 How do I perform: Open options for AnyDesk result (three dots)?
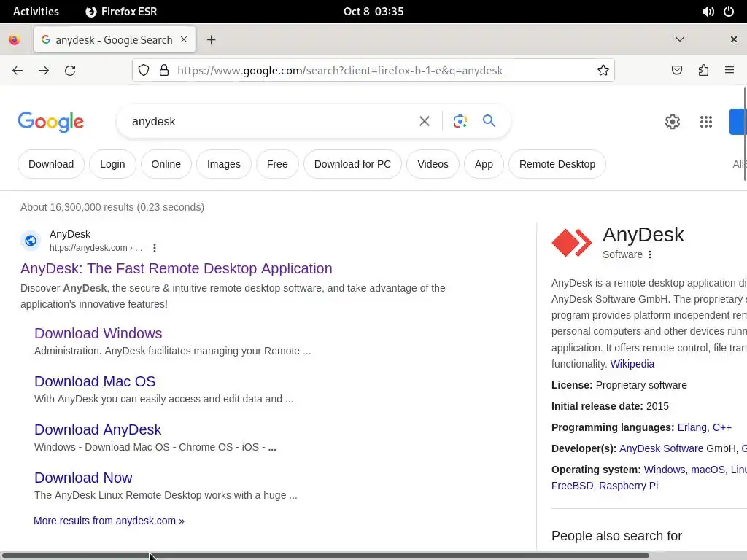coord(155,248)
